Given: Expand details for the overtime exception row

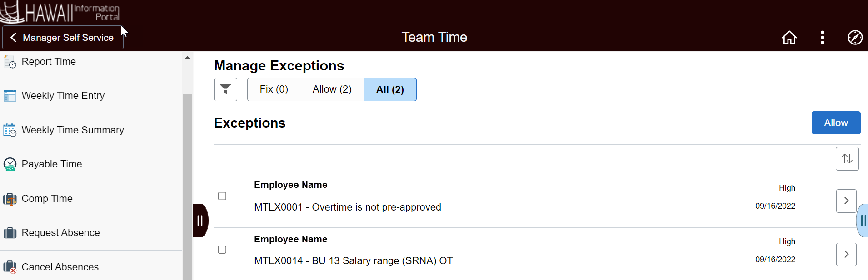Looking at the screenshot, I should (x=846, y=200).
